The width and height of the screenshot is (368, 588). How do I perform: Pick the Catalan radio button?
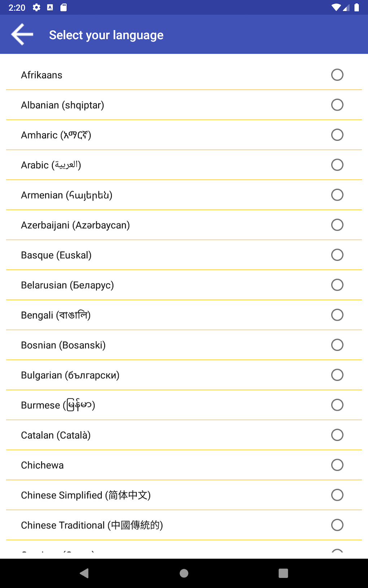[x=337, y=435]
